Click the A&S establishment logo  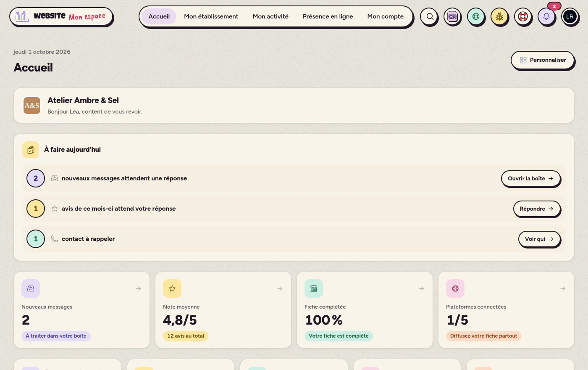pos(32,106)
